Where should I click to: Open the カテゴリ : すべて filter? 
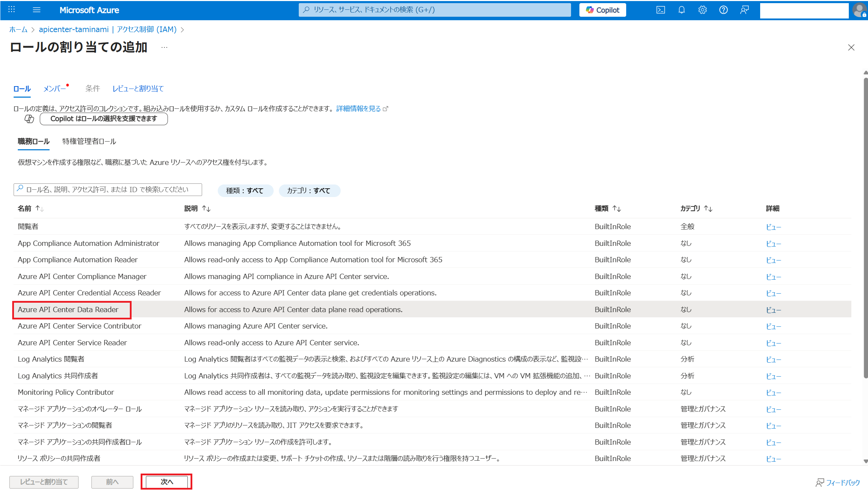(309, 191)
